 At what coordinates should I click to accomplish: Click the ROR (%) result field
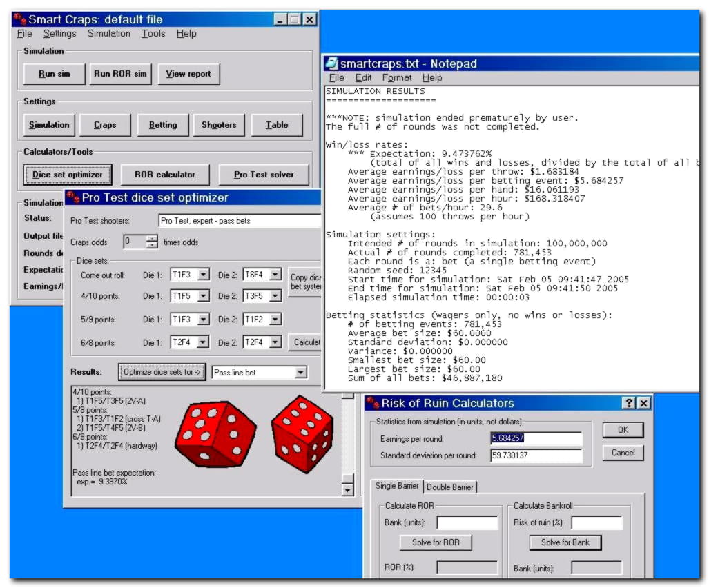click(467, 567)
